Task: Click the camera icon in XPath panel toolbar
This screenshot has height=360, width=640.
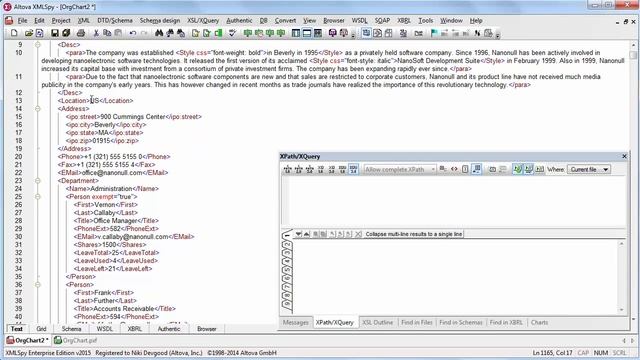Action: click(492, 169)
